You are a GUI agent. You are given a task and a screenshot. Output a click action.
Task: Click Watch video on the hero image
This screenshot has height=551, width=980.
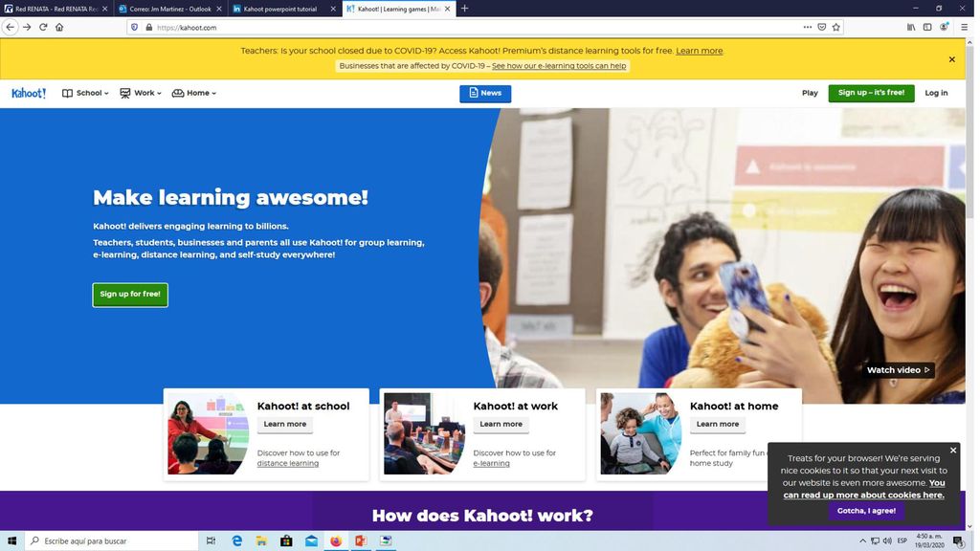(898, 370)
